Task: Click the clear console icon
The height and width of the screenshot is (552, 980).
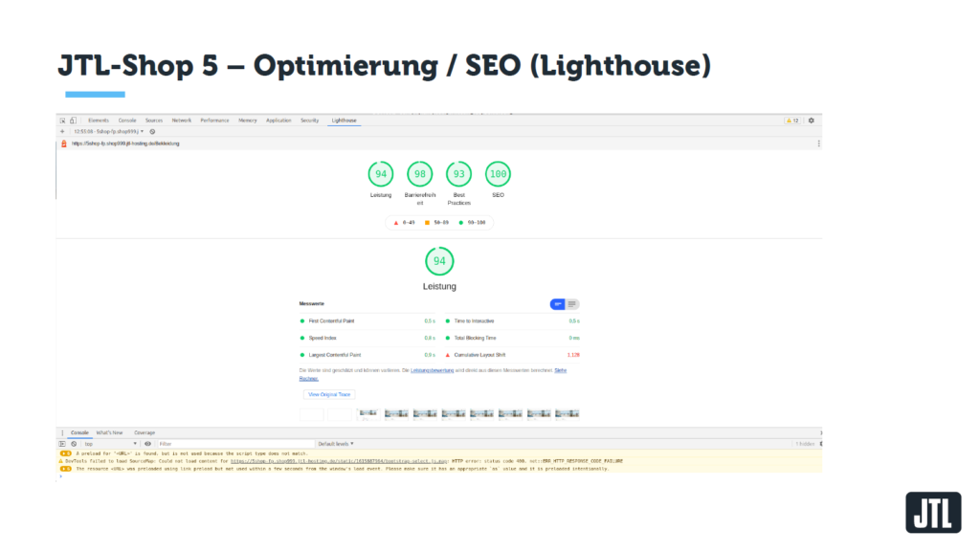Action: tap(73, 444)
